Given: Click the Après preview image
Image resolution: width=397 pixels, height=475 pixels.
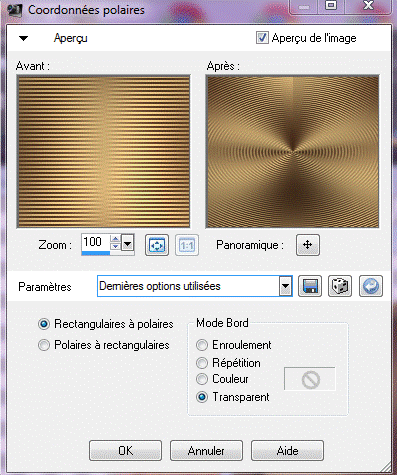Looking at the screenshot, I should tap(292, 152).
